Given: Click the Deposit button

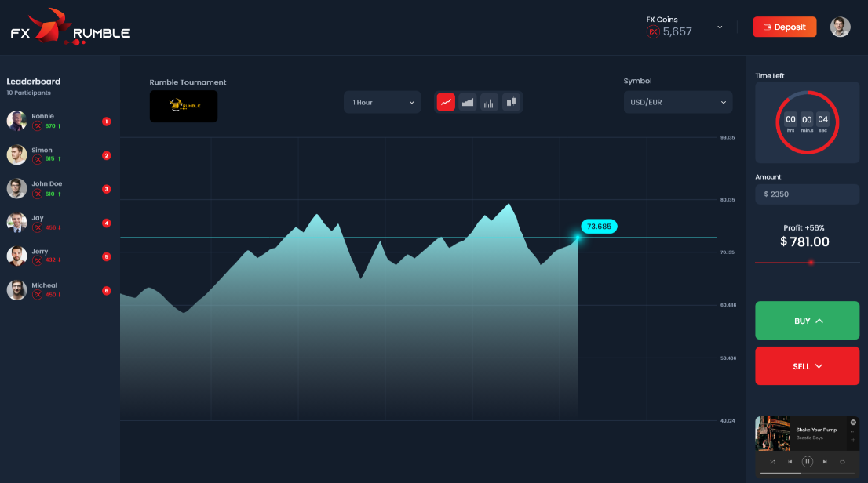Looking at the screenshot, I should tap(784, 27).
